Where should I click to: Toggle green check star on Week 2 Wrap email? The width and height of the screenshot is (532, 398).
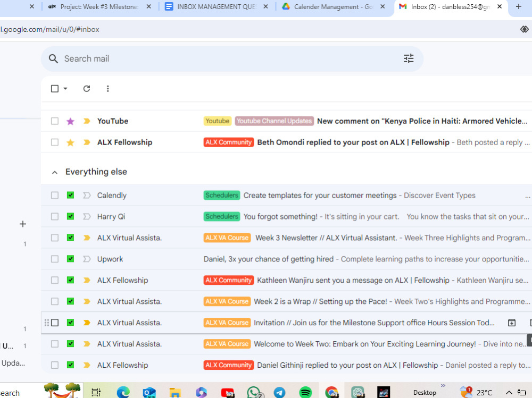coord(70,301)
